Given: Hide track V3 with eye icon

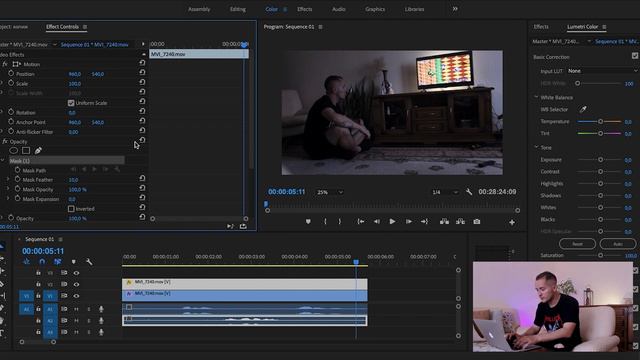Looking at the screenshot, I should click(76, 273).
